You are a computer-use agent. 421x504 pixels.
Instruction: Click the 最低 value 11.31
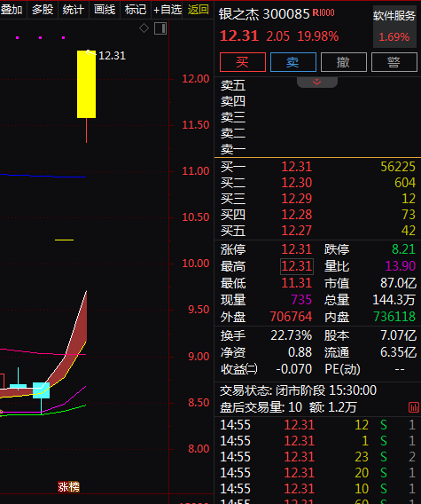click(x=297, y=283)
